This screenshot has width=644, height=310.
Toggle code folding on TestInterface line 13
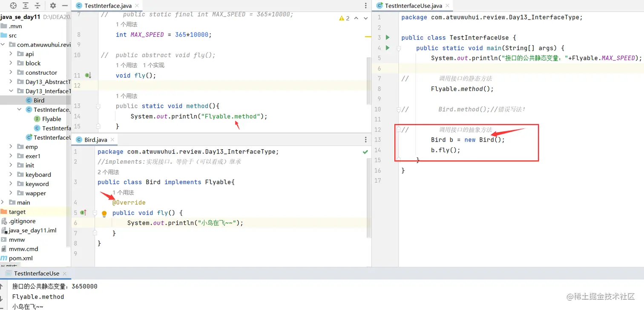98,106
